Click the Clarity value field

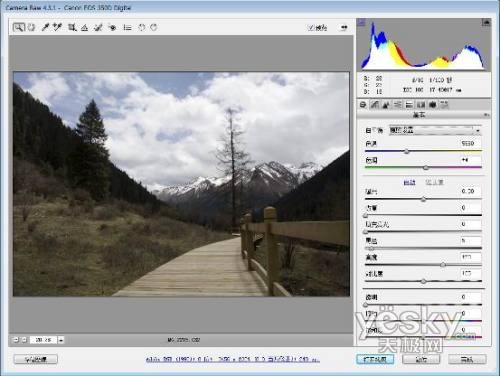[470, 297]
